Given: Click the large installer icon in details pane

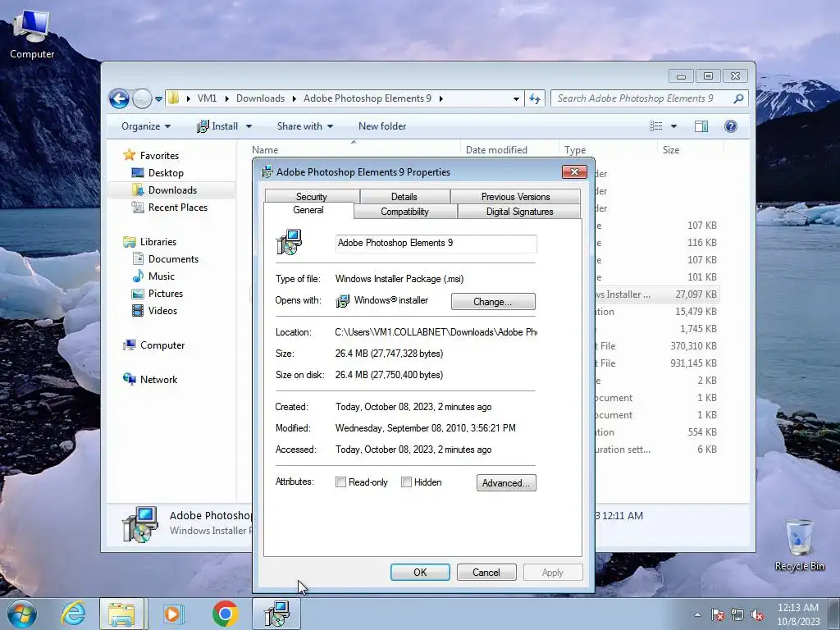Looking at the screenshot, I should 140,524.
